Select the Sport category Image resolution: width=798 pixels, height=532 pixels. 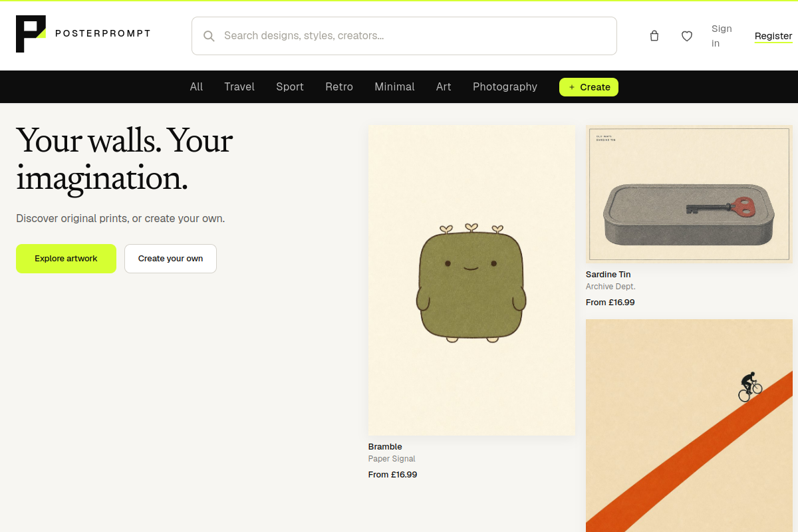pyautogui.click(x=290, y=86)
